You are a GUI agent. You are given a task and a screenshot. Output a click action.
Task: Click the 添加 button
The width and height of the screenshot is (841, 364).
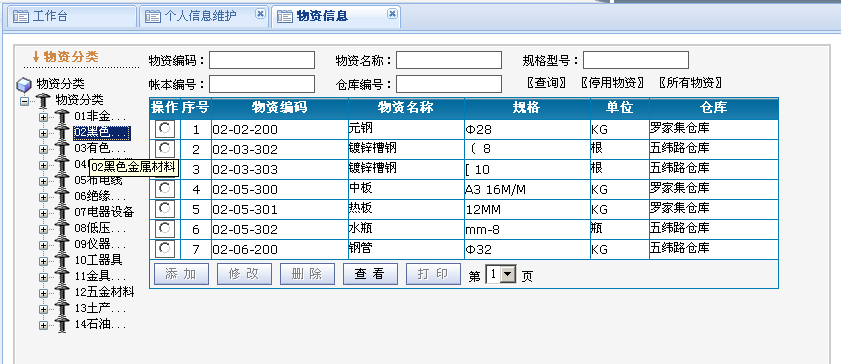pyautogui.click(x=181, y=274)
